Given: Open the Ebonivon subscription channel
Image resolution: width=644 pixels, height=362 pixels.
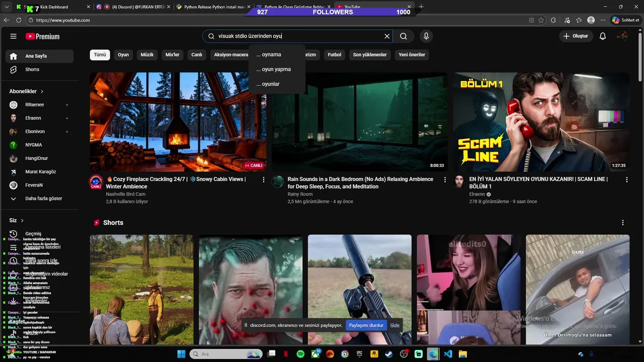Looking at the screenshot, I should pyautogui.click(x=40, y=131).
